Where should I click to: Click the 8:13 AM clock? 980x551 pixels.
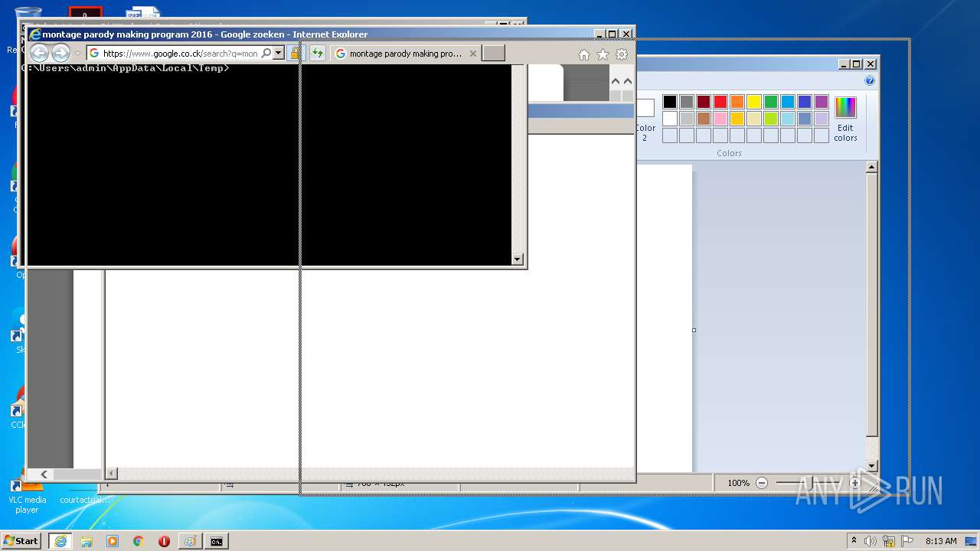tap(941, 541)
